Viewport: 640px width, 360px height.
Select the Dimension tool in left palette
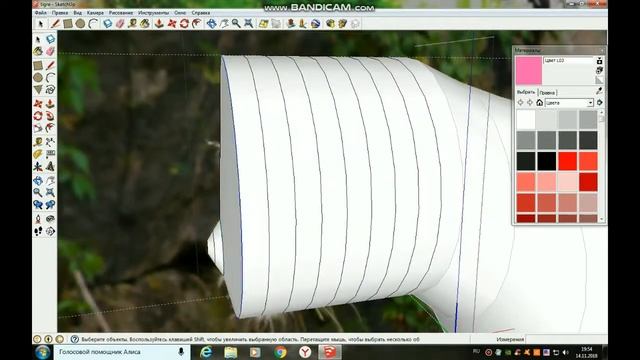coord(50,142)
